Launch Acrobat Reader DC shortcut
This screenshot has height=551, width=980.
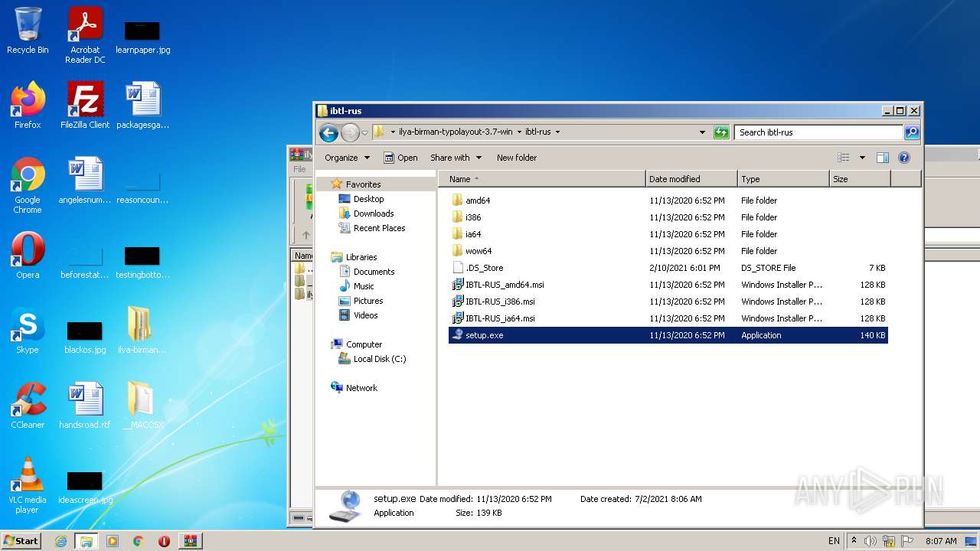[85, 34]
